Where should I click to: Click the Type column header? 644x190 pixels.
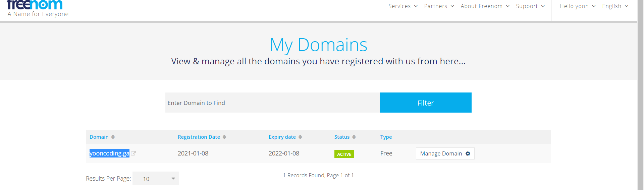[x=386, y=137]
